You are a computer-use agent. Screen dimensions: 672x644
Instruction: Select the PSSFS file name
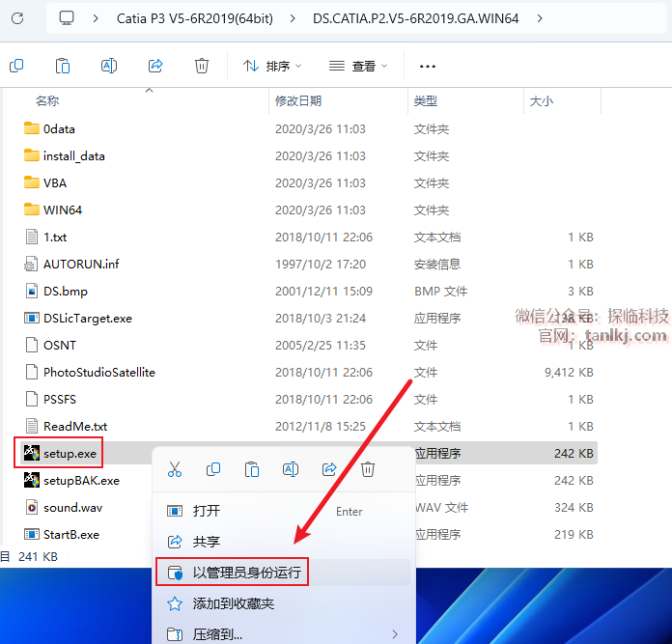pyautogui.click(x=60, y=399)
